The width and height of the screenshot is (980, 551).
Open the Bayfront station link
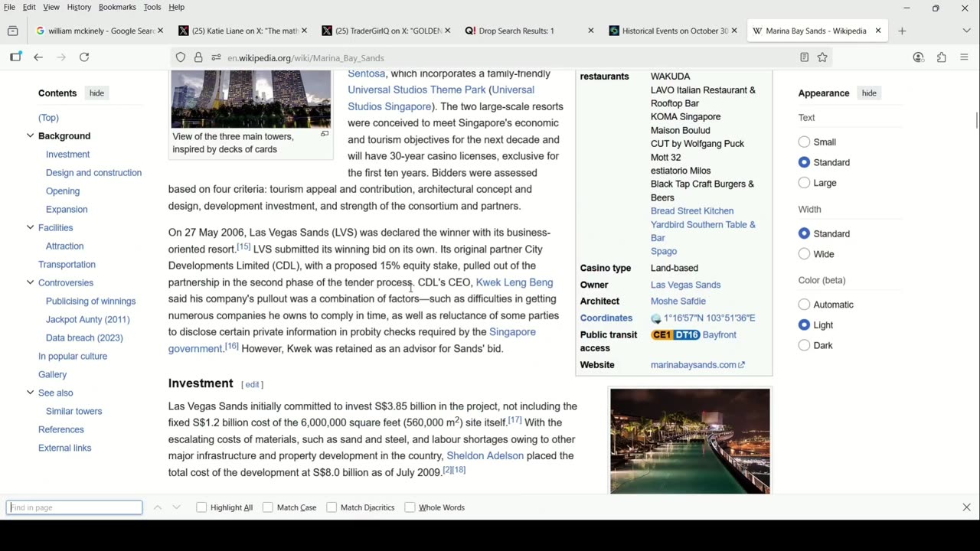click(x=719, y=335)
